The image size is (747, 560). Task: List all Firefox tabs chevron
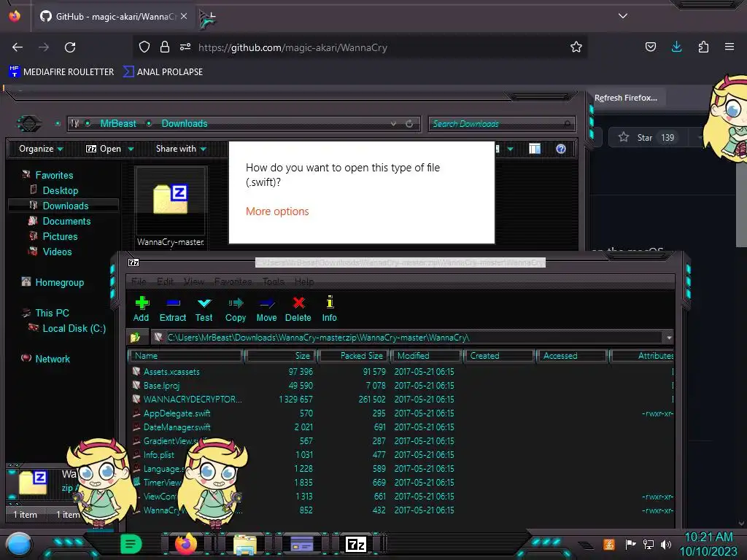pos(623,16)
